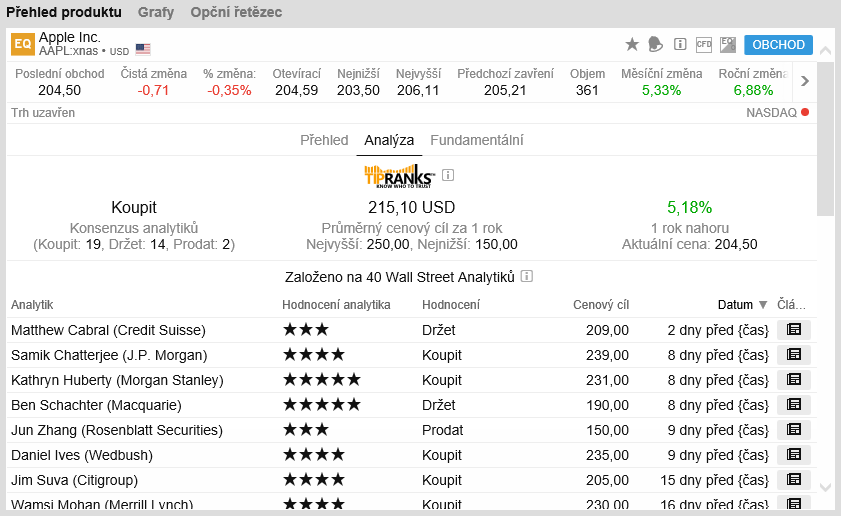The height and width of the screenshot is (516, 841).
Task: Click the Apple Inc. instrument name
Action: (x=70, y=37)
